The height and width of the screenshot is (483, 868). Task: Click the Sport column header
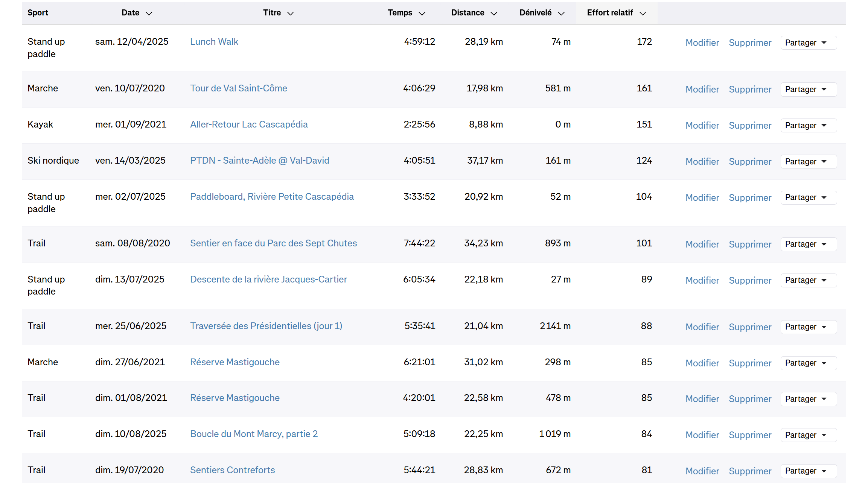coord(38,13)
